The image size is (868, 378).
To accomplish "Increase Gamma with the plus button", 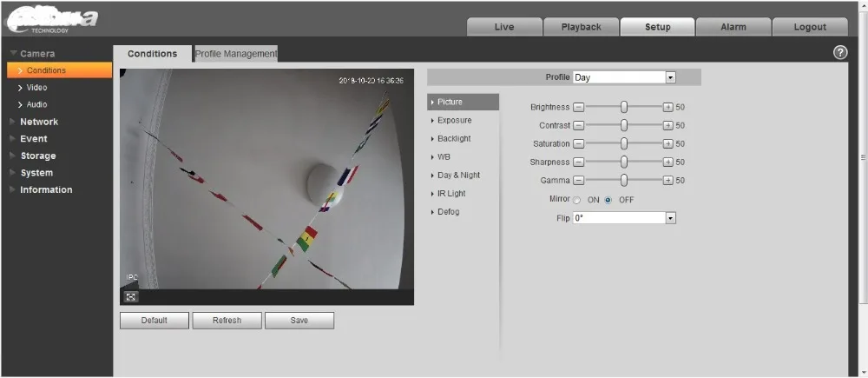I will [x=668, y=180].
